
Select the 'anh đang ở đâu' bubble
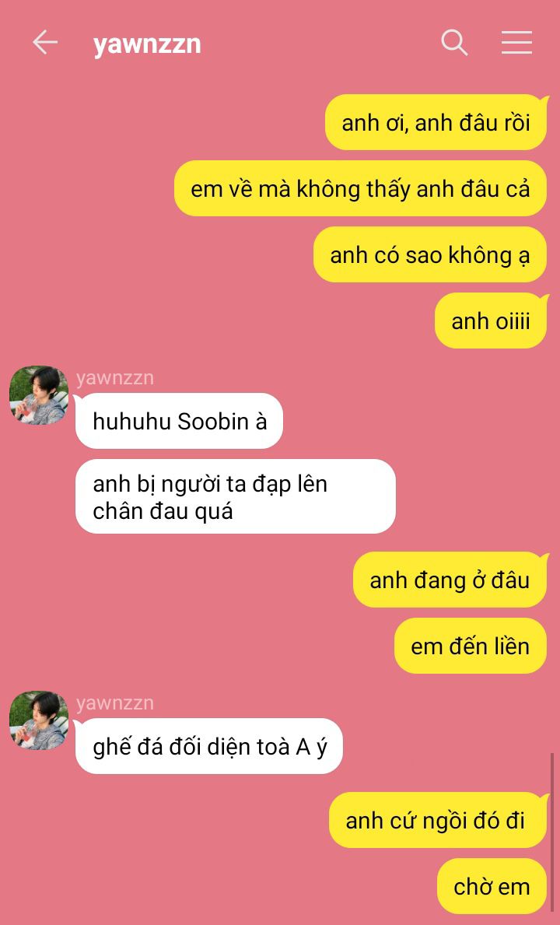pos(450,580)
